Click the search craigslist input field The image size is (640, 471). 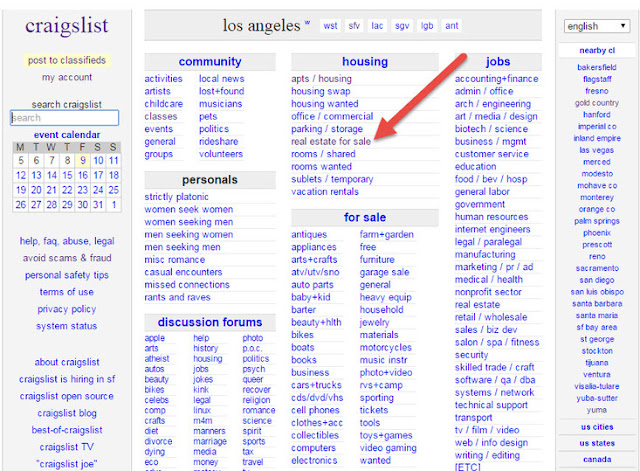tap(64, 118)
